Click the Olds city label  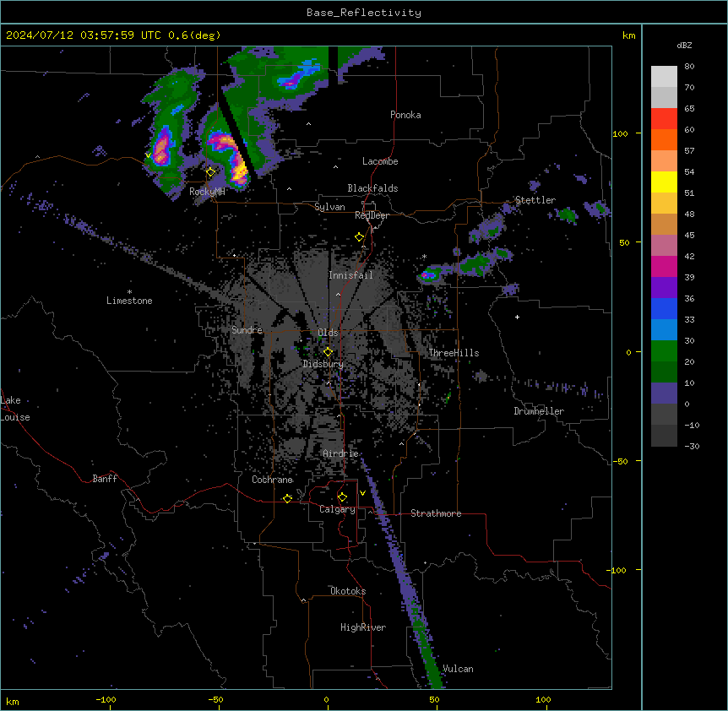[328, 333]
